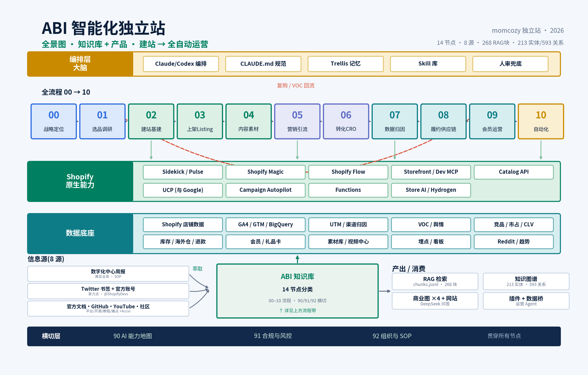Select node 10 自动化
The image size is (588, 375).
(x=541, y=122)
